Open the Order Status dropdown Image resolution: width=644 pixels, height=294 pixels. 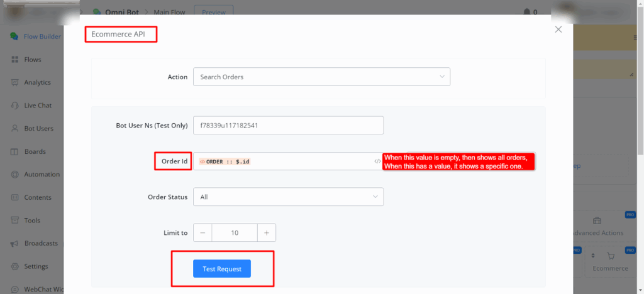(x=288, y=197)
